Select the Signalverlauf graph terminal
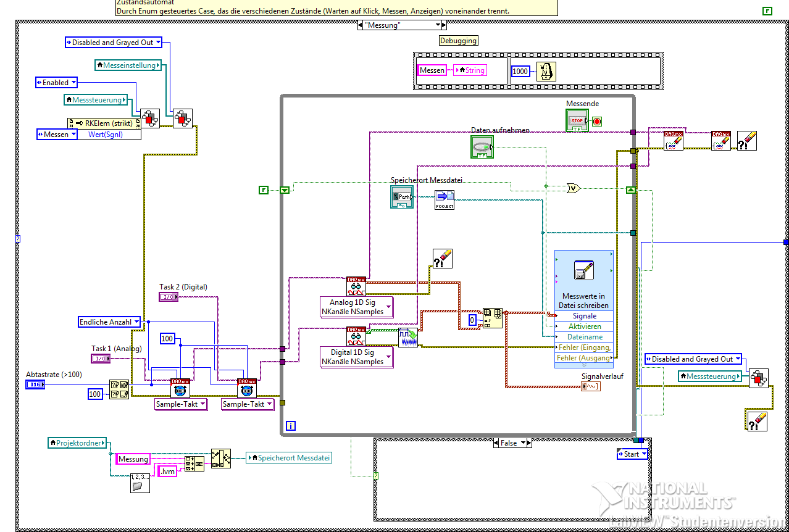The height and width of the screenshot is (532, 789). pos(591,386)
